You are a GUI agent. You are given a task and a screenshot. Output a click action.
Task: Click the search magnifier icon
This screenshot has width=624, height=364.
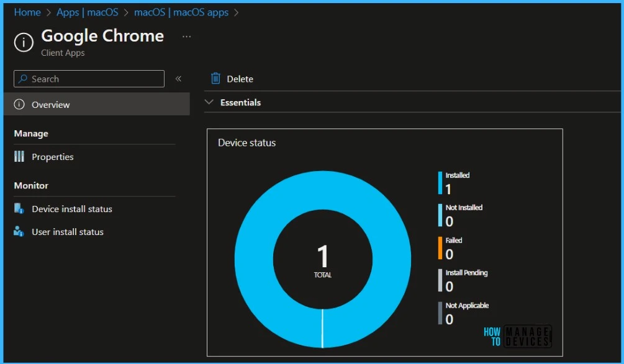point(23,79)
